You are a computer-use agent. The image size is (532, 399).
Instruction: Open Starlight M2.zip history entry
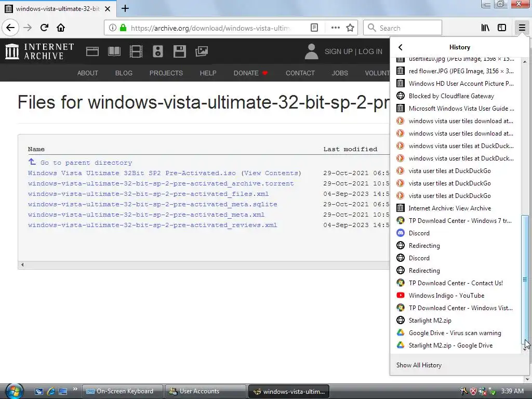(x=455, y=320)
